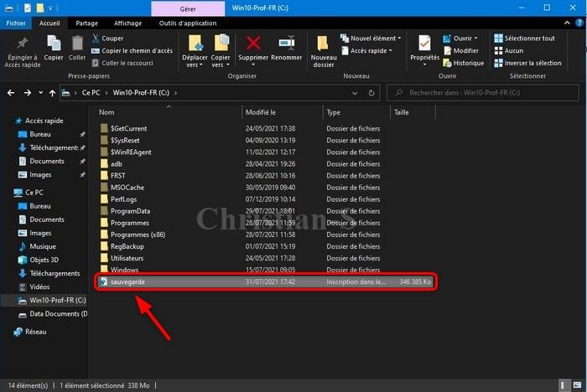Select the Programmes (x86) folder
Image resolution: width=587 pixels, height=392 pixels.
(x=138, y=235)
